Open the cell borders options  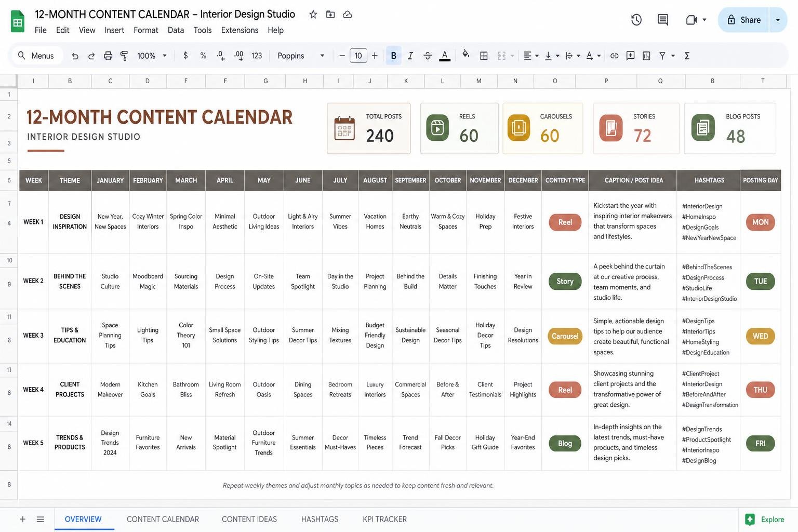coord(484,56)
